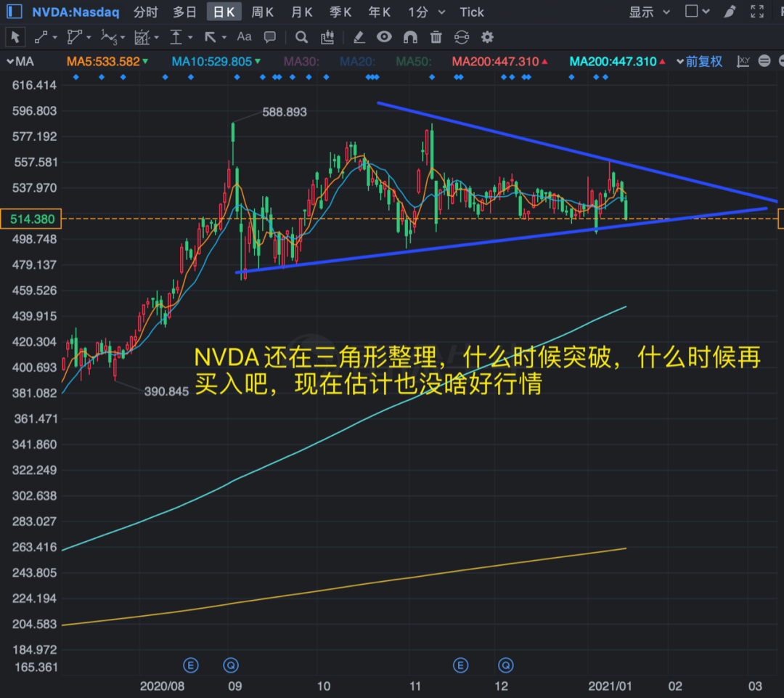The width and height of the screenshot is (784, 698).
Task: Select the arrow marker tool
Action: click(x=210, y=37)
